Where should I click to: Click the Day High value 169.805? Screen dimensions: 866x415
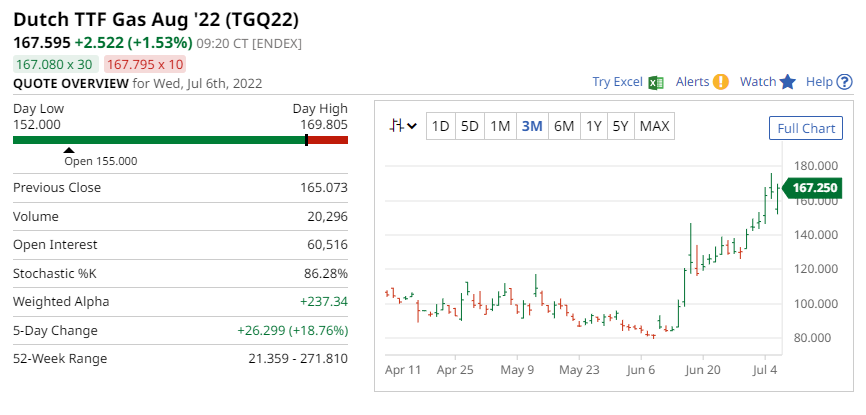coord(324,124)
